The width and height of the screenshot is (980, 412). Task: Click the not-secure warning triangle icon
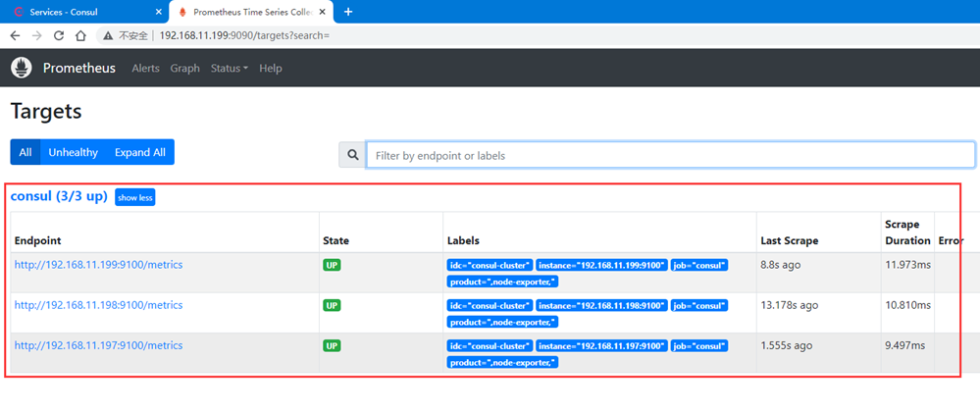tap(108, 35)
